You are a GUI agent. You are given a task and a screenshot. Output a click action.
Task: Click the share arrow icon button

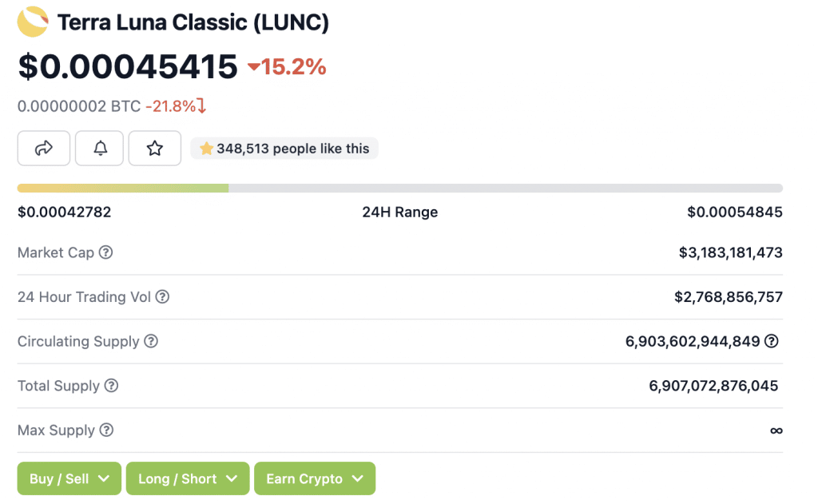click(x=44, y=149)
